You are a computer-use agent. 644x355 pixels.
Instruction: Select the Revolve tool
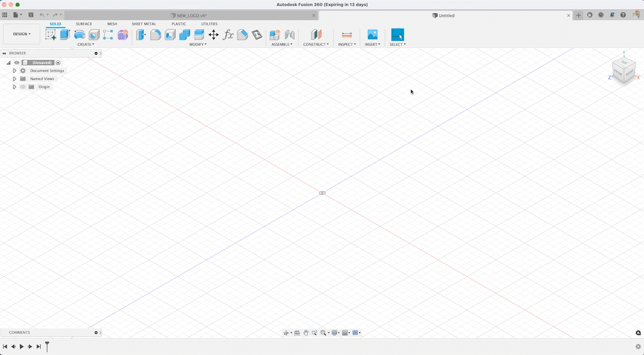79,35
